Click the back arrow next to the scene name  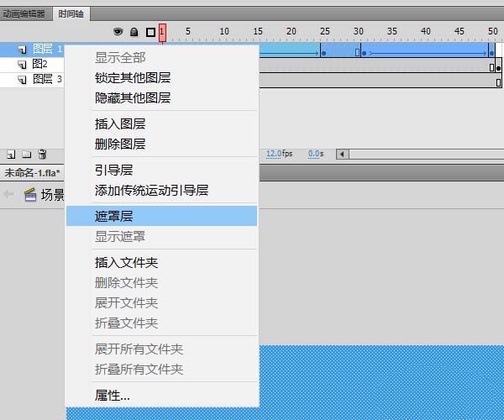(8, 194)
